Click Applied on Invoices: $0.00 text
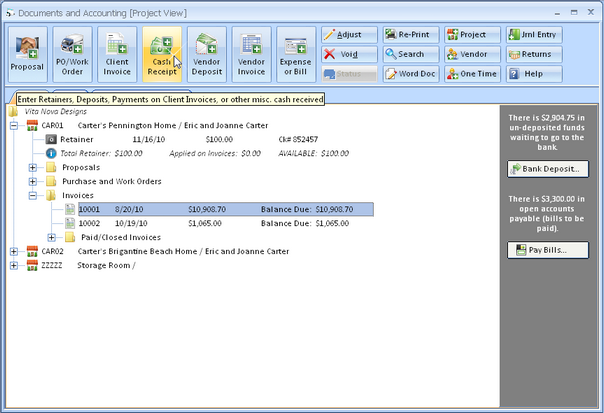 [x=215, y=153]
